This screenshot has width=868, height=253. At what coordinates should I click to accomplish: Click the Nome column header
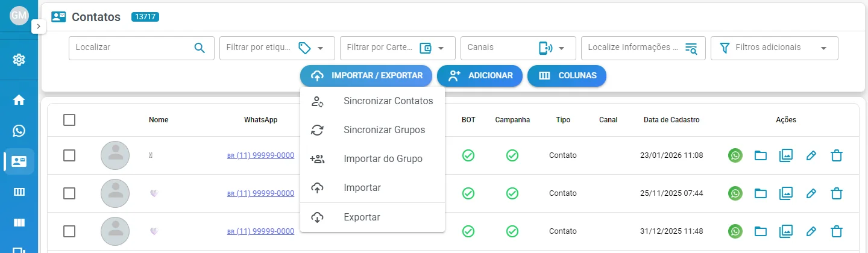pyautogui.click(x=159, y=120)
